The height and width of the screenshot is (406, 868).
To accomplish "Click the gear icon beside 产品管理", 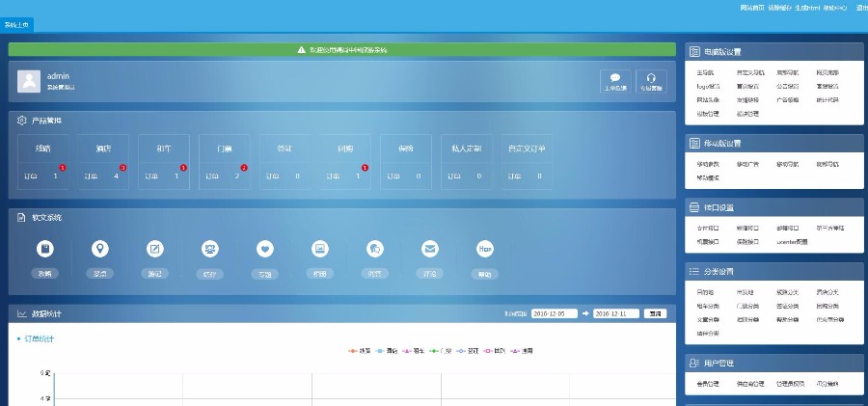I will click(x=21, y=121).
